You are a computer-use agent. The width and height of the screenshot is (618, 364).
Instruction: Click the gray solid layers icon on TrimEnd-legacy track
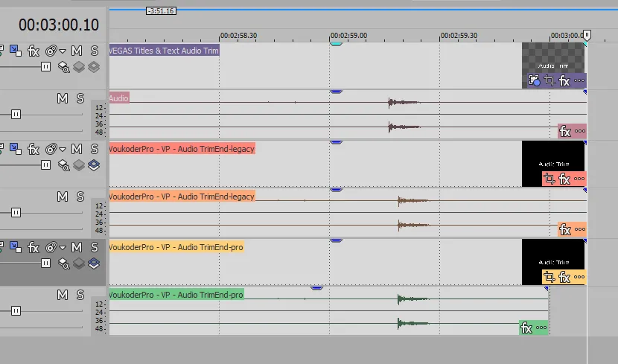coord(79,165)
